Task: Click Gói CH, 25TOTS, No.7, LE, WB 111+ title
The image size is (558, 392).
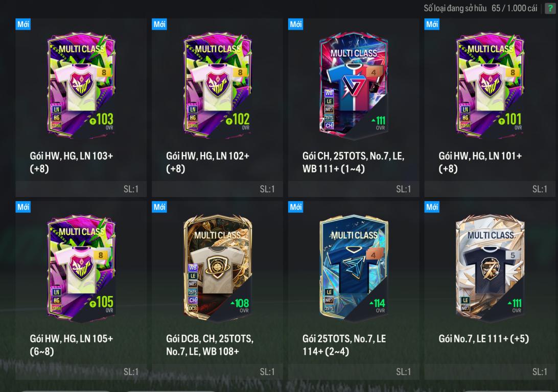Action: tap(354, 162)
